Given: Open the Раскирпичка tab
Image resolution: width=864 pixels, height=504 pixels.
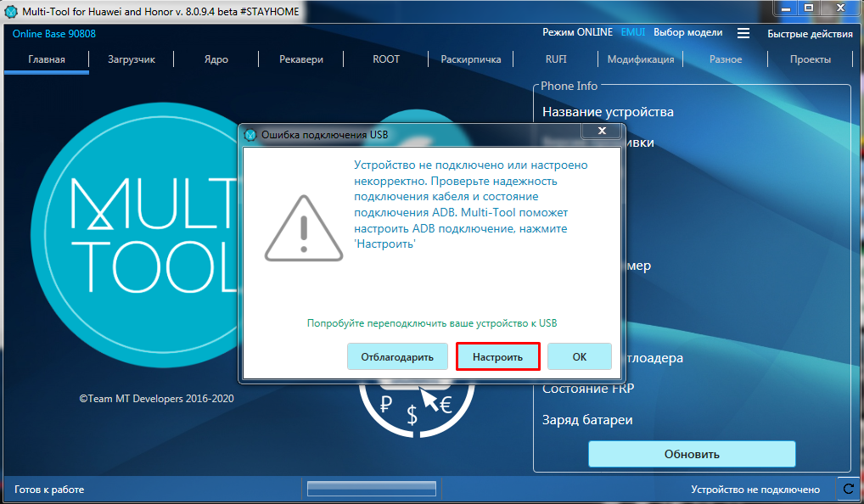Looking at the screenshot, I should [x=470, y=59].
